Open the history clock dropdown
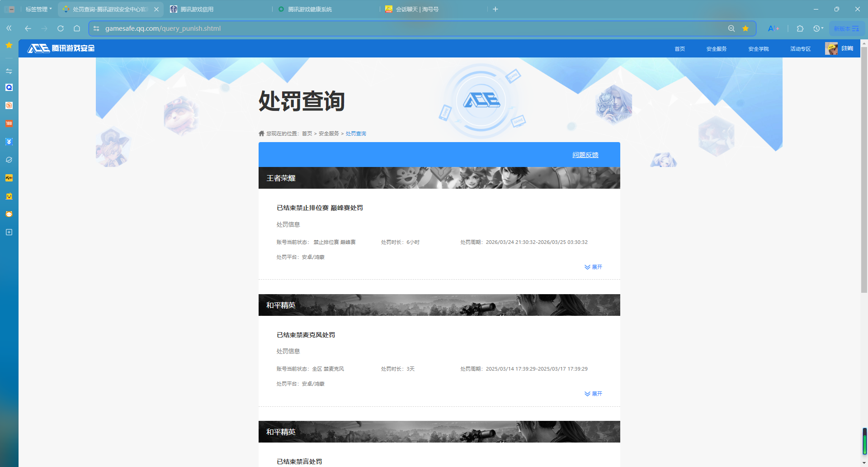The width and height of the screenshot is (868, 467). (x=818, y=29)
